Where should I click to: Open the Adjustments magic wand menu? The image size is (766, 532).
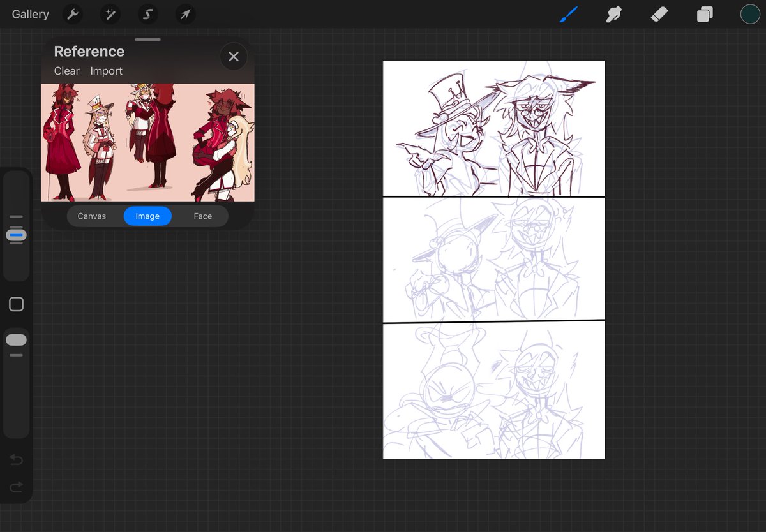[110, 14]
